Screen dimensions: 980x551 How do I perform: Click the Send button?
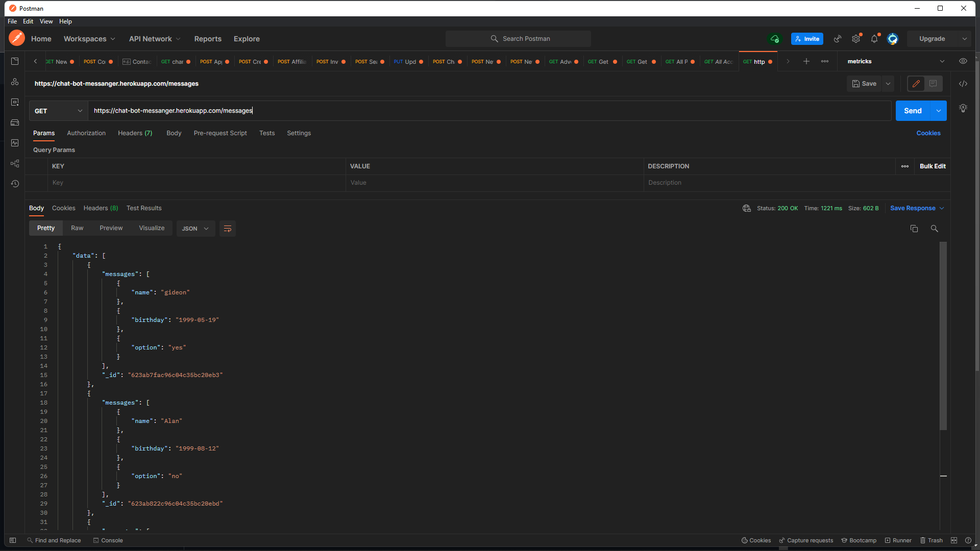(x=913, y=111)
